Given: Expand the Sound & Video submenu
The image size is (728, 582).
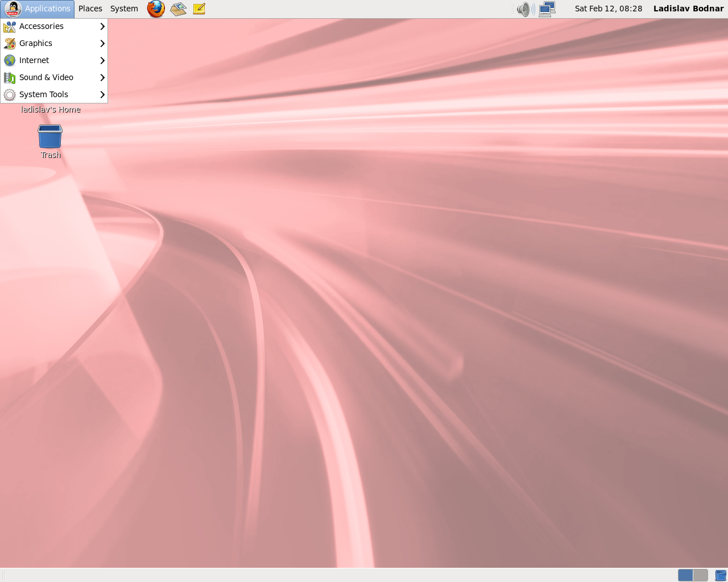Looking at the screenshot, I should (54, 77).
